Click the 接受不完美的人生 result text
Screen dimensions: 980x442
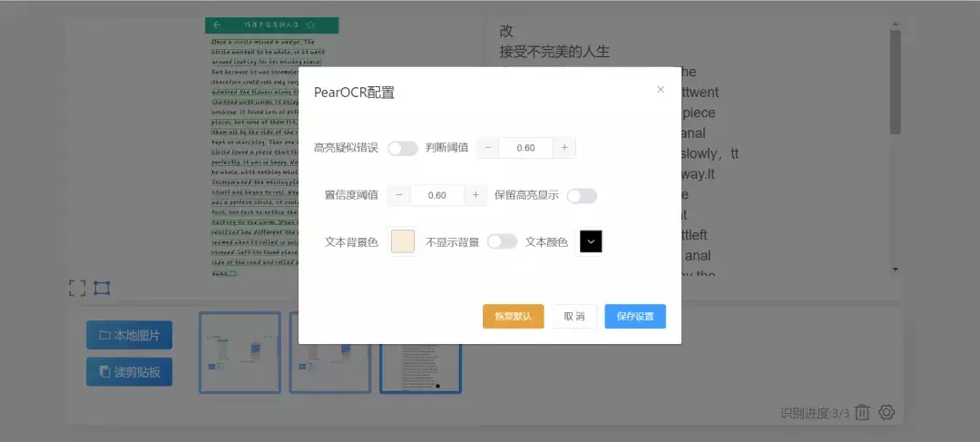click(x=554, y=51)
